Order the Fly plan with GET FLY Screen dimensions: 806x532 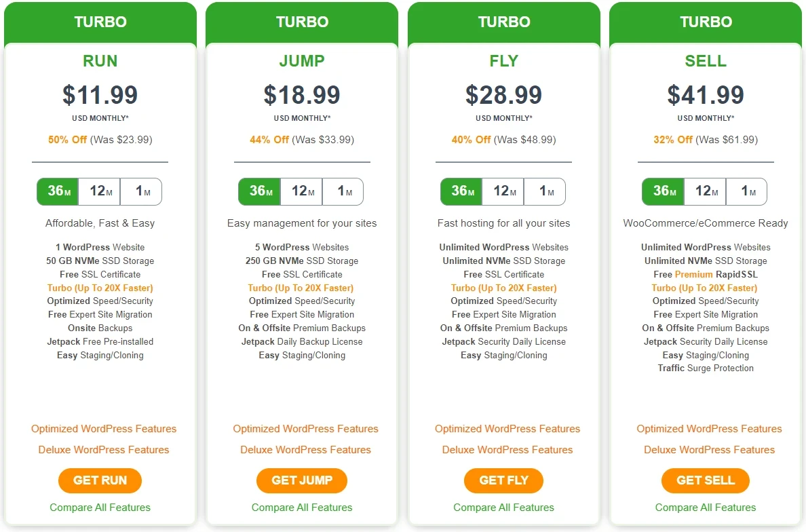tap(503, 480)
